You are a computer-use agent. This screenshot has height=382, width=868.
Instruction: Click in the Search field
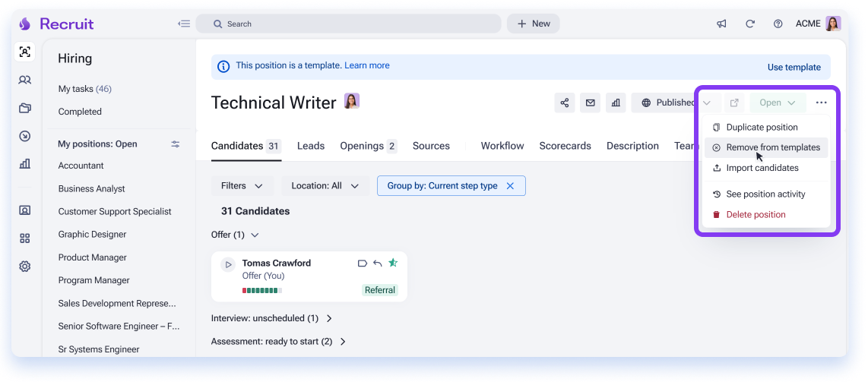pos(348,24)
